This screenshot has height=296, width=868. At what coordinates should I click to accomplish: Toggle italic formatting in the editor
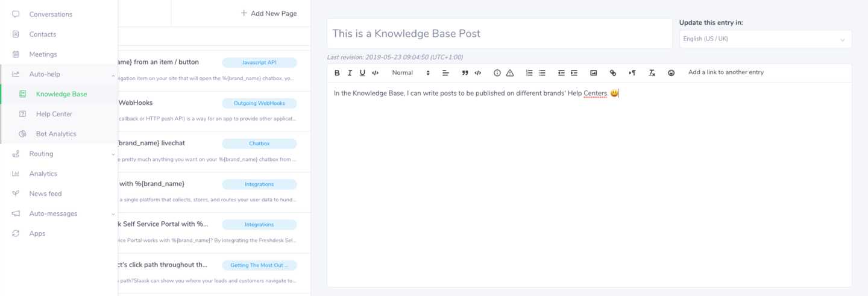pos(350,73)
